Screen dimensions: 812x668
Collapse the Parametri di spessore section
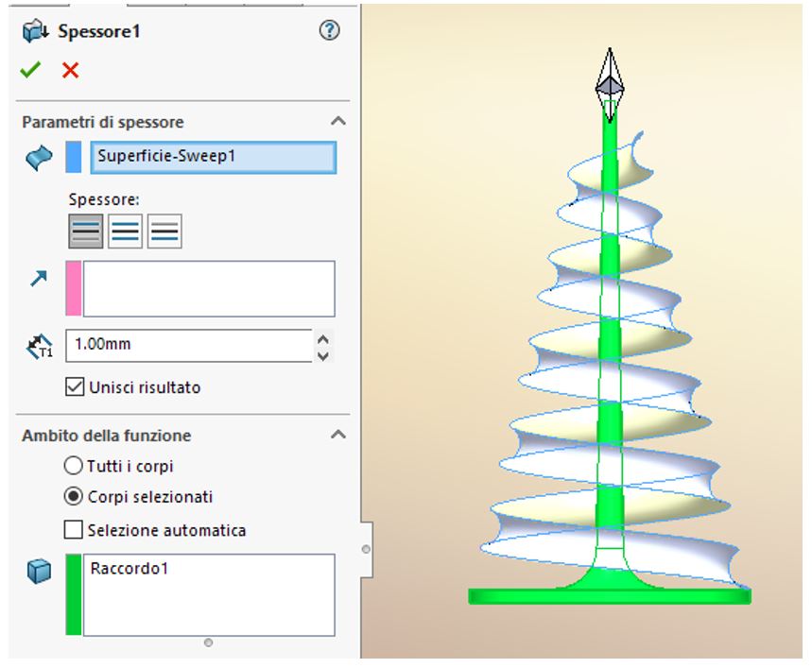pyautogui.click(x=338, y=121)
